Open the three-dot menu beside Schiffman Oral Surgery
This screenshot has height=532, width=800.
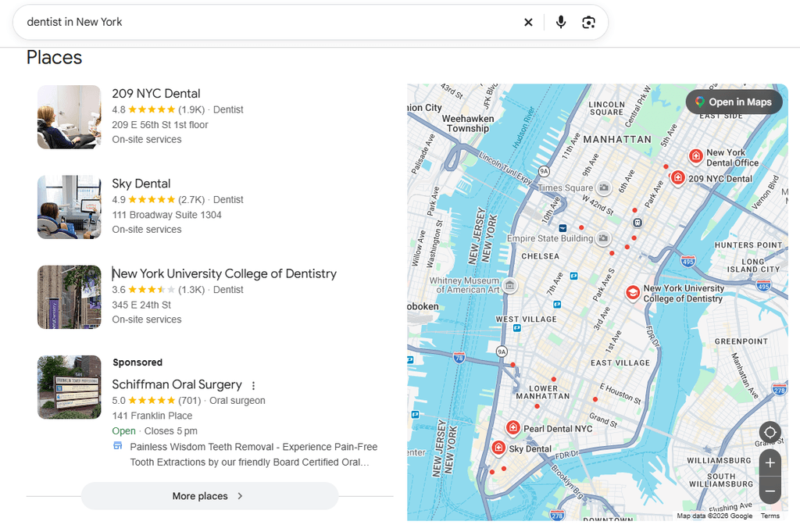254,385
